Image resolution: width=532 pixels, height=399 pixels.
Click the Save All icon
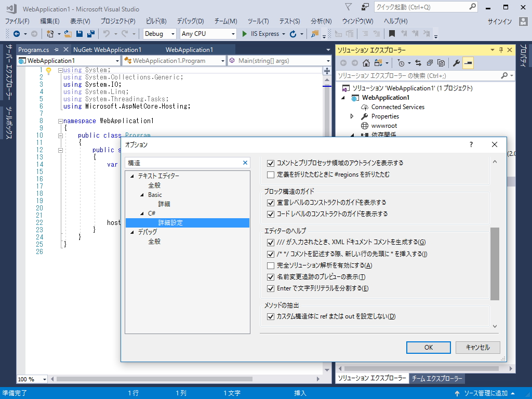[x=91, y=33]
